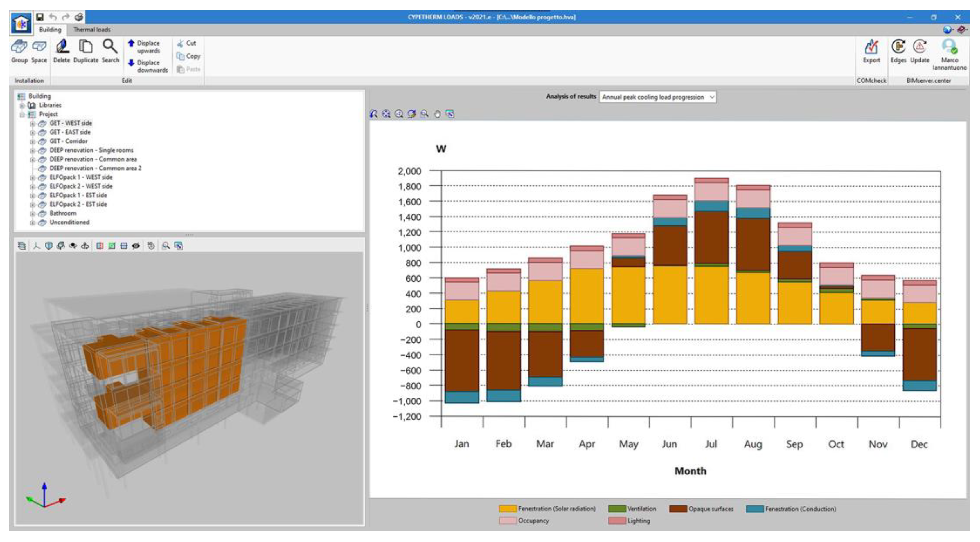
Task: Select DEEP renovation - Common area 2 item
Action: pyautogui.click(x=95, y=168)
